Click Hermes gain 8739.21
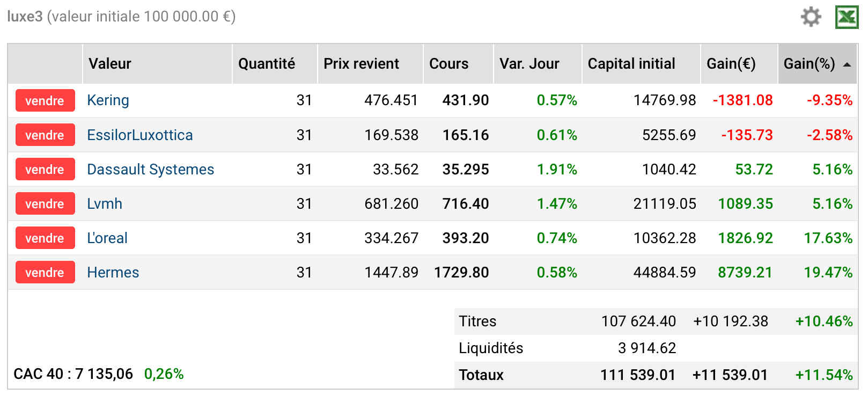 point(745,272)
